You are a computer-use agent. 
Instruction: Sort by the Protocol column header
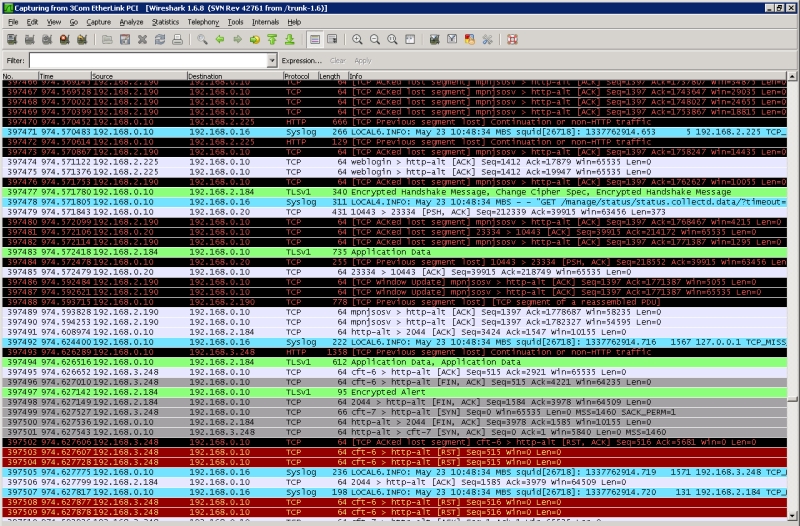tap(297, 76)
